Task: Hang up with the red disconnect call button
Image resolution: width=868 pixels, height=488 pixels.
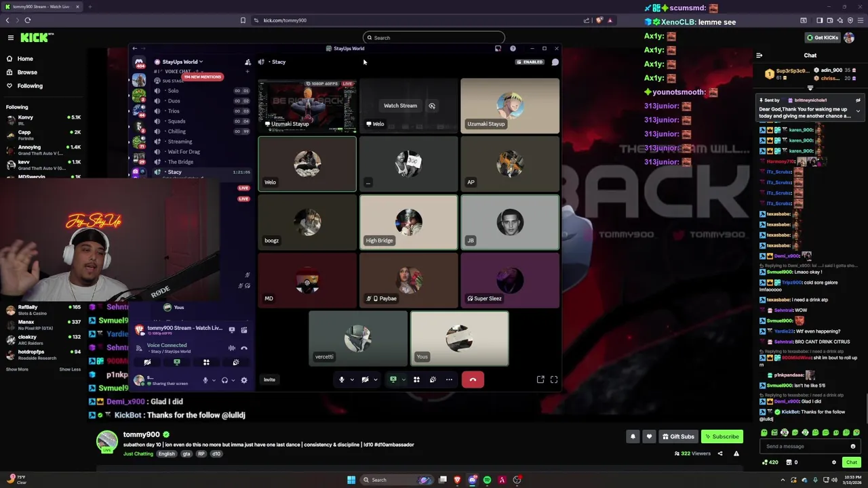Action: pos(473,380)
